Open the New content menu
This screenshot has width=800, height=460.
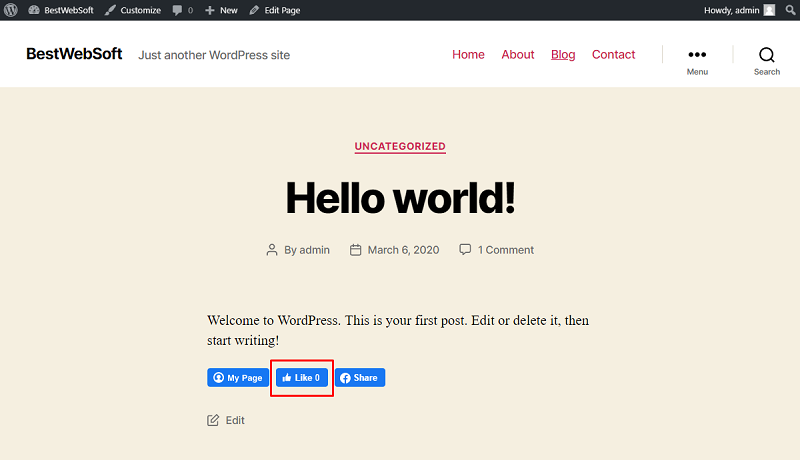tap(221, 10)
